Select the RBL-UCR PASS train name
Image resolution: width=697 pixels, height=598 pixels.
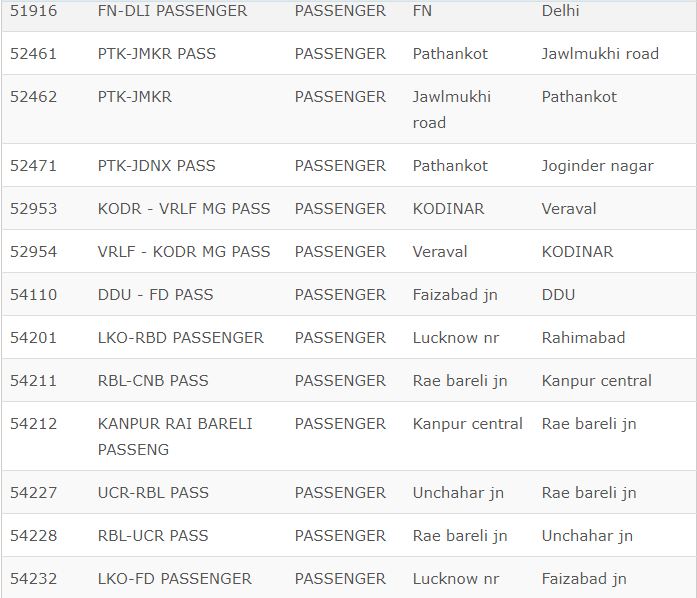pos(153,536)
